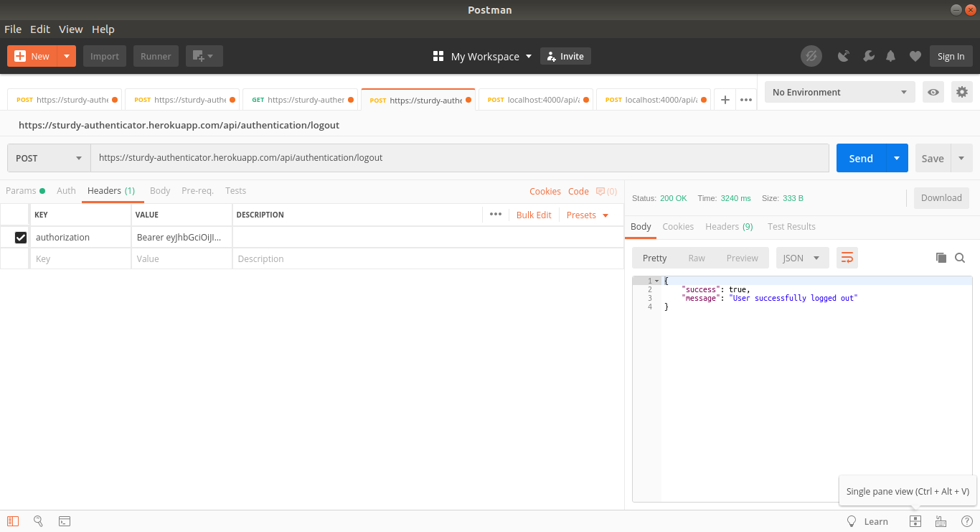Viewport: 980px width, 532px height.
Task: Click the empty header Key field
Action: pos(80,258)
